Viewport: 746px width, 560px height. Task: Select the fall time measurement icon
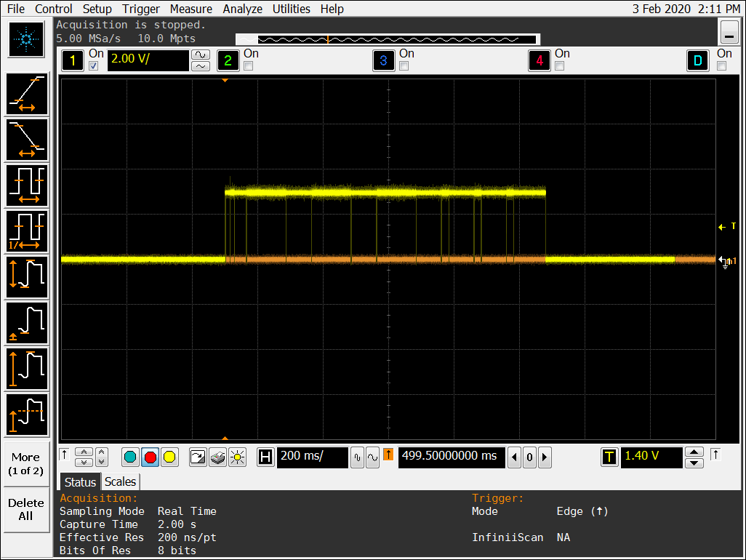[x=27, y=140]
